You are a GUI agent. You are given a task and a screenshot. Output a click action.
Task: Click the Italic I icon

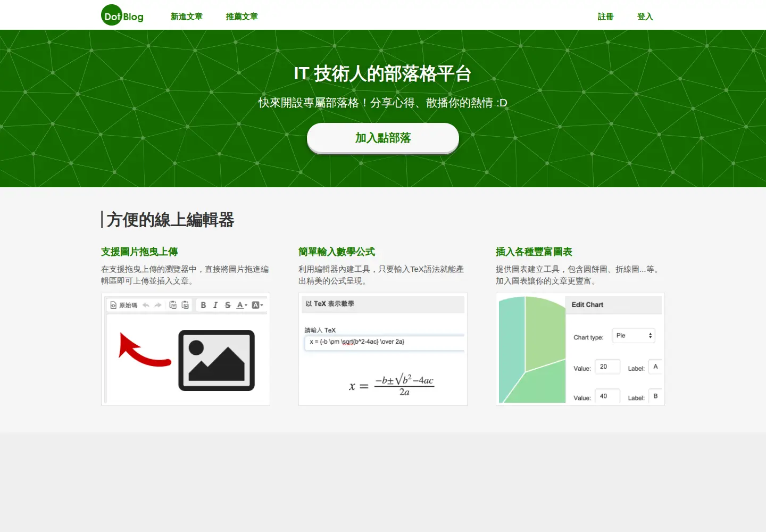pos(215,305)
